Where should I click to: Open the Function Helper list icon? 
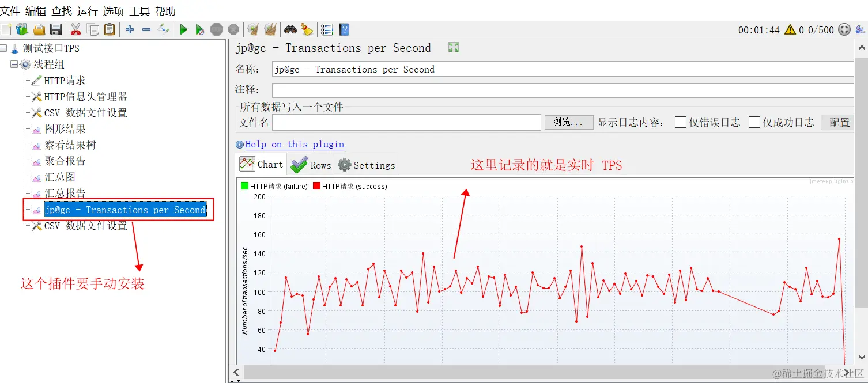click(x=327, y=29)
